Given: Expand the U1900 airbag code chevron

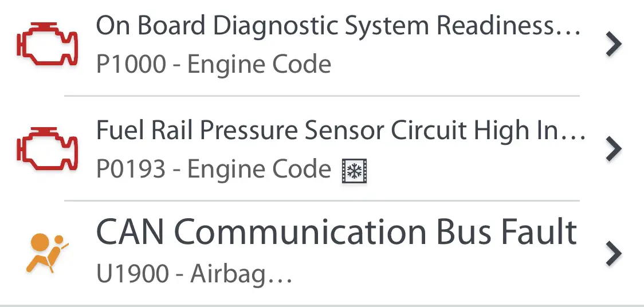Looking at the screenshot, I should point(614,254).
